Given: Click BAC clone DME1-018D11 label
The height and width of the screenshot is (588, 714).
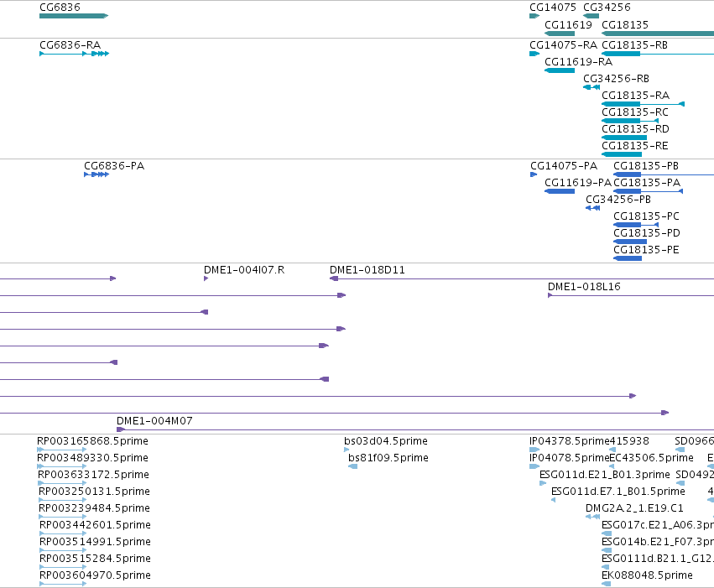Looking at the screenshot, I should tap(367, 270).
